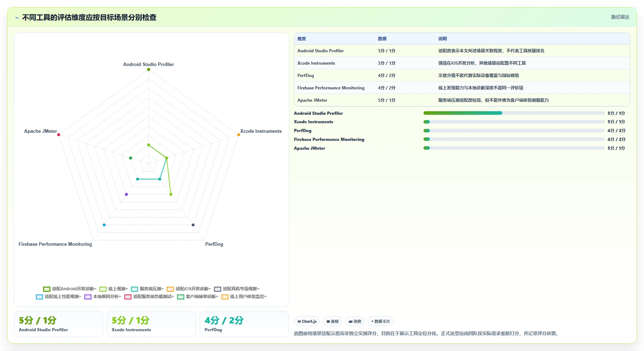Click the 4分 / 2分 cell in PerfDog table row
The width and height of the screenshot is (644, 351).
[387, 76]
